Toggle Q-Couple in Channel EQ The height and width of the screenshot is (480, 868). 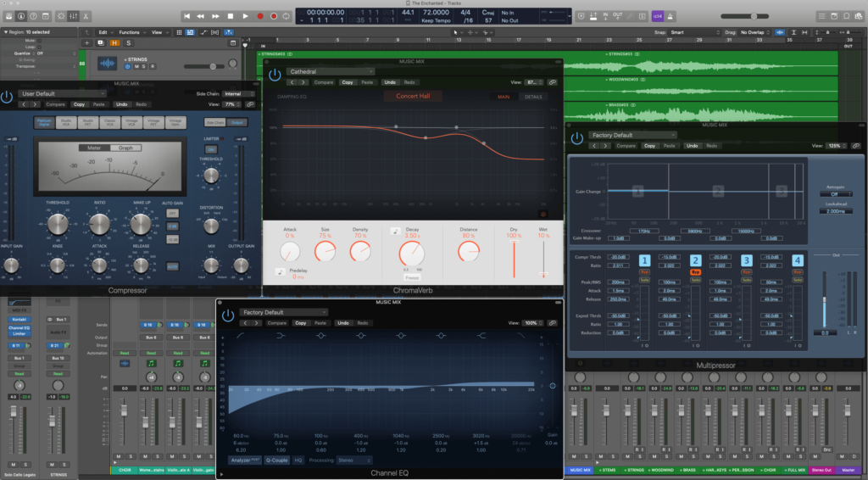pyautogui.click(x=276, y=460)
